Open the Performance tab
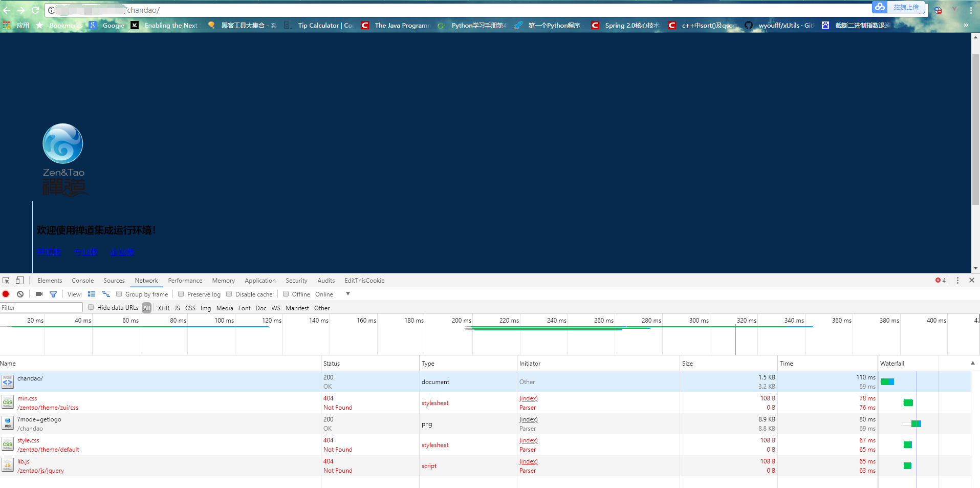This screenshot has width=980, height=488. (x=185, y=281)
